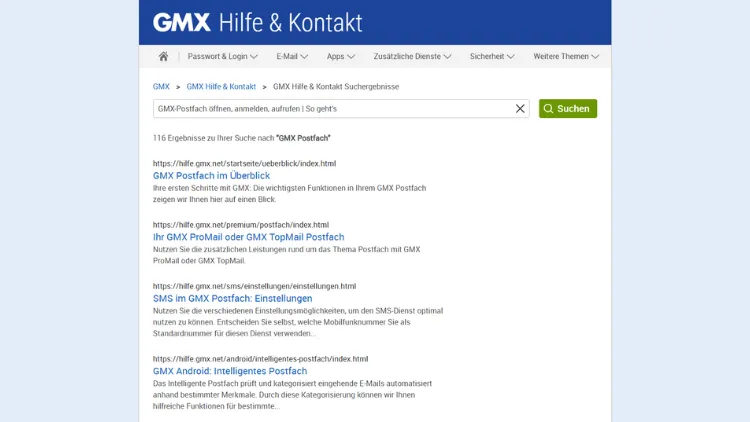Clear the search field with the X icon
The image size is (750, 422).
[x=520, y=109]
